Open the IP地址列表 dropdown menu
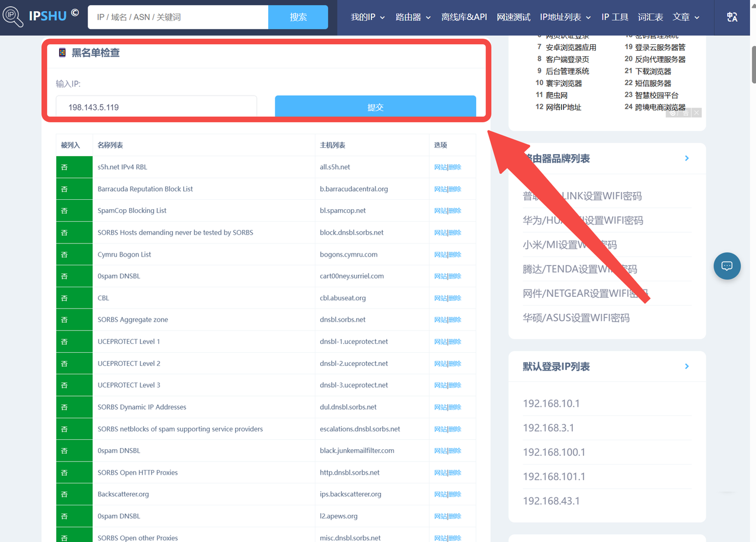Image resolution: width=756 pixels, height=542 pixels. pyautogui.click(x=565, y=17)
